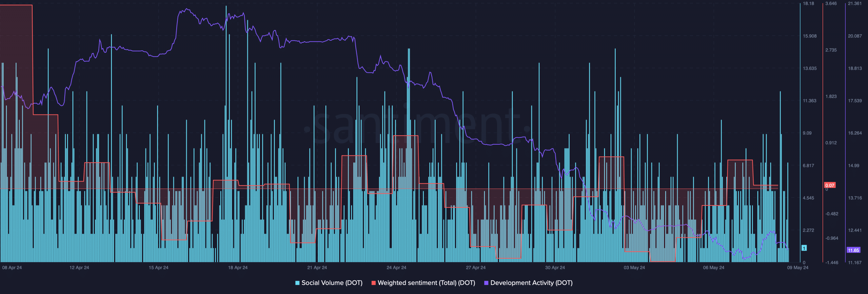
Task: Click the -1.446 sentiment axis value
Action: [x=832, y=262]
